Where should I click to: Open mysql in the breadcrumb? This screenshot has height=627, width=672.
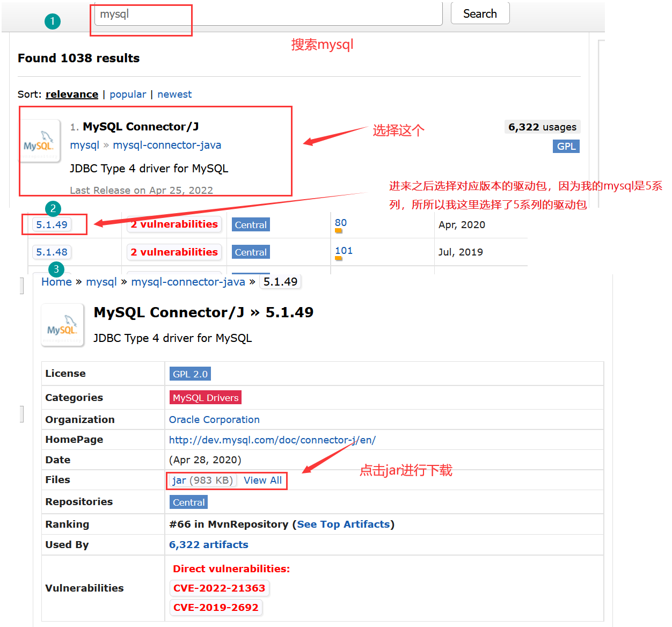[101, 282]
